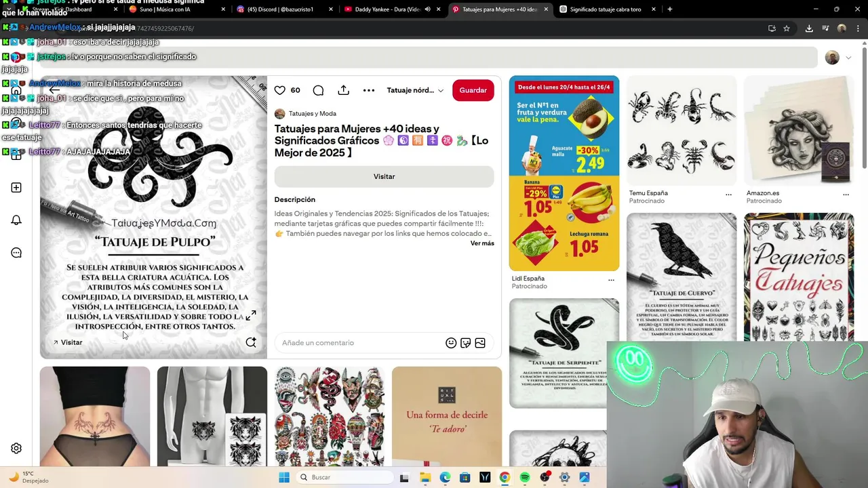Open the mannequin tiger tattoo pin
The image size is (868, 488).
(x=212, y=416)
